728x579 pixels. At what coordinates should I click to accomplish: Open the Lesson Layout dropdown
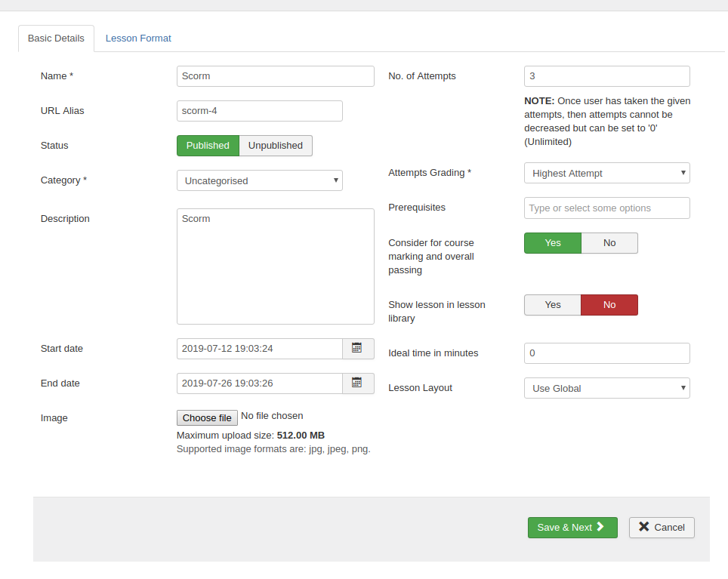(x=606, y=388)
